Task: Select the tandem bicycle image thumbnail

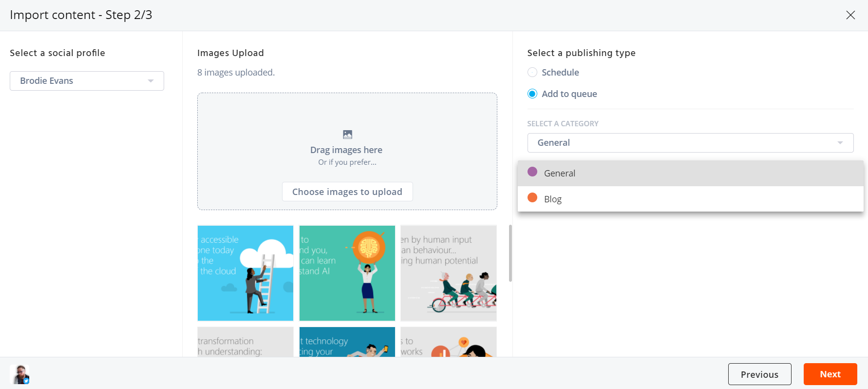Action: [x=449, y=273]
